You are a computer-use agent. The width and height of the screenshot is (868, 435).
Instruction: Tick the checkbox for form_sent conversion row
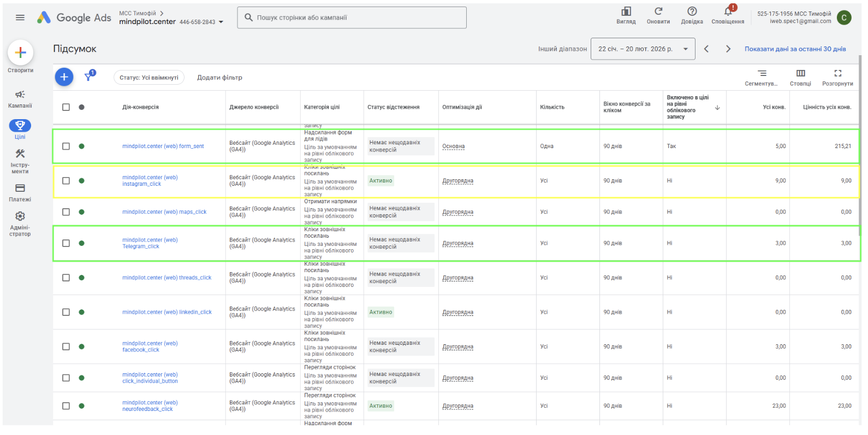pyautogui.click(x=66, y=146)
